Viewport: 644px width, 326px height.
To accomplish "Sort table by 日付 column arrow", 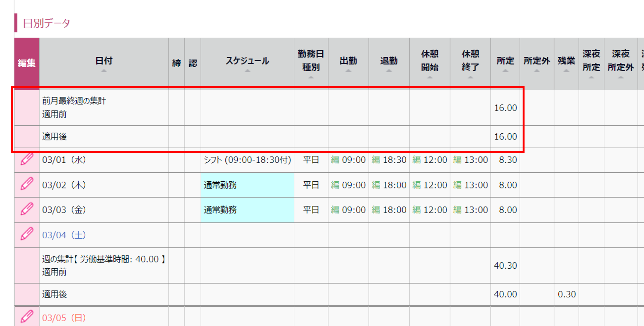I will pos(104,71).
